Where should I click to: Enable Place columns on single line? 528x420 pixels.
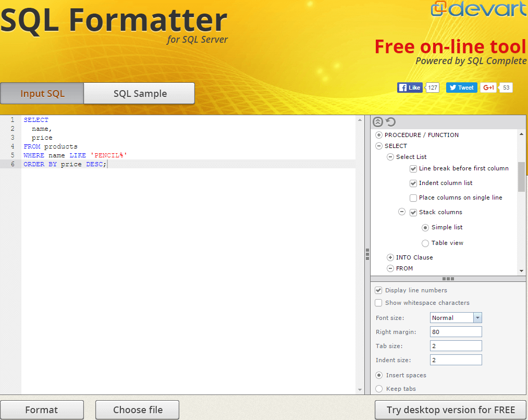413,198
